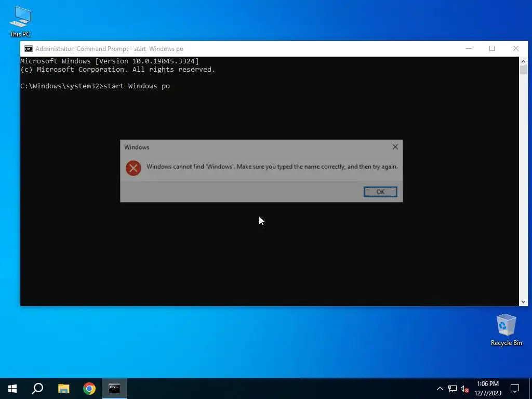532x399 pixels.
Task: Click scrollbar down arrow in Command Prompt
Action: (523, 302)
